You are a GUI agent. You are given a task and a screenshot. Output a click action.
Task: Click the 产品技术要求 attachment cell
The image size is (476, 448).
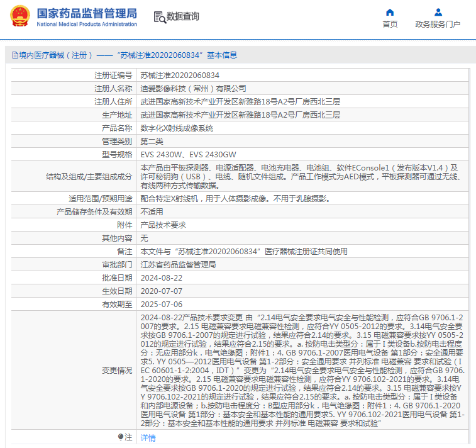pyautogui.click(x=302, y=225)
